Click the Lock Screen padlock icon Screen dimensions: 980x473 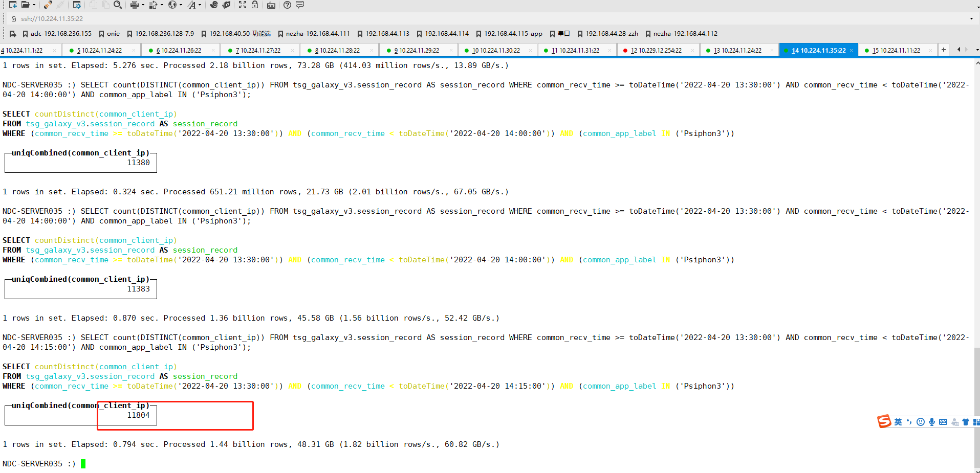point(255,5)
